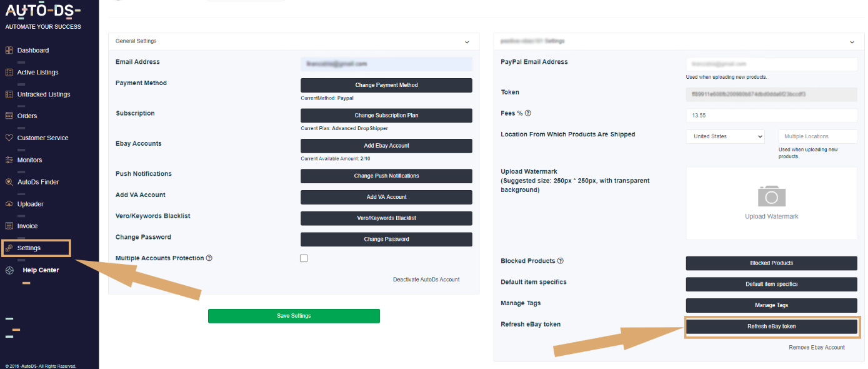
Task: Click the camera icon in watermark box
Action: coord(771,196)
